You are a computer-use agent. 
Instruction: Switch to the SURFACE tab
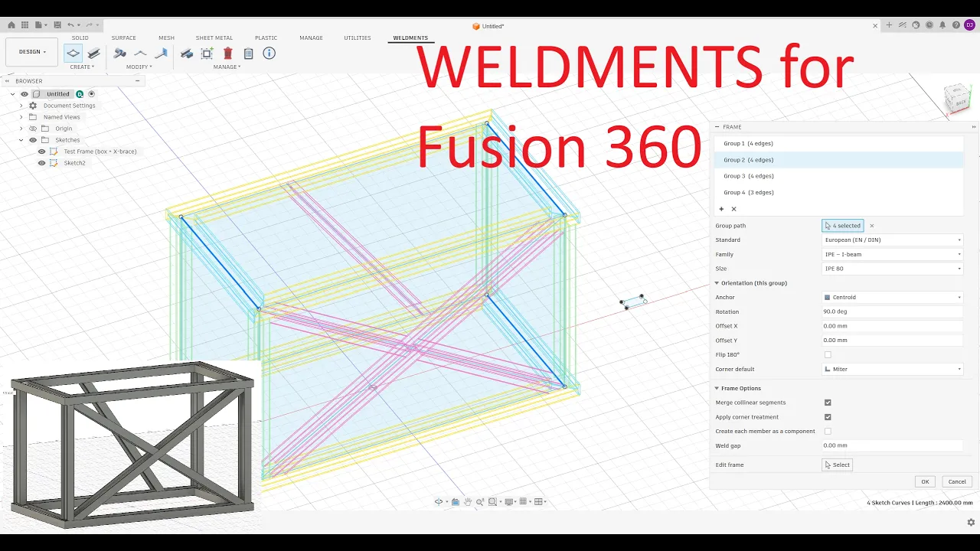(x=123, y=37)
